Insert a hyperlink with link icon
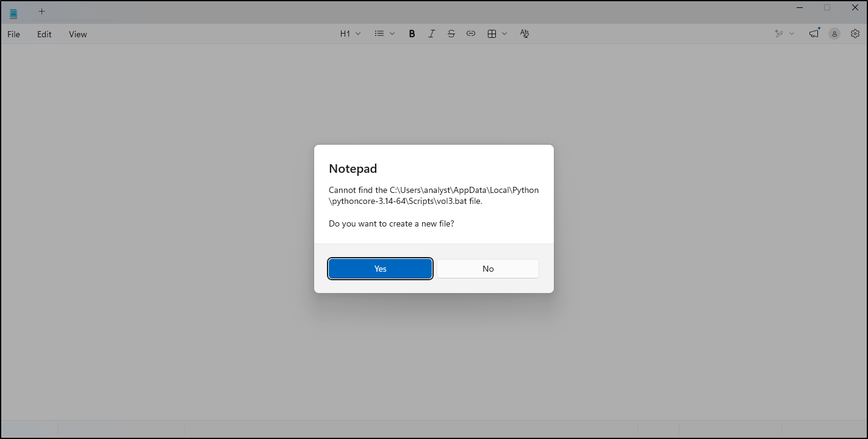The height and width of the screenshot is (439, 868). pyautogui.click(x=470, y=34)
